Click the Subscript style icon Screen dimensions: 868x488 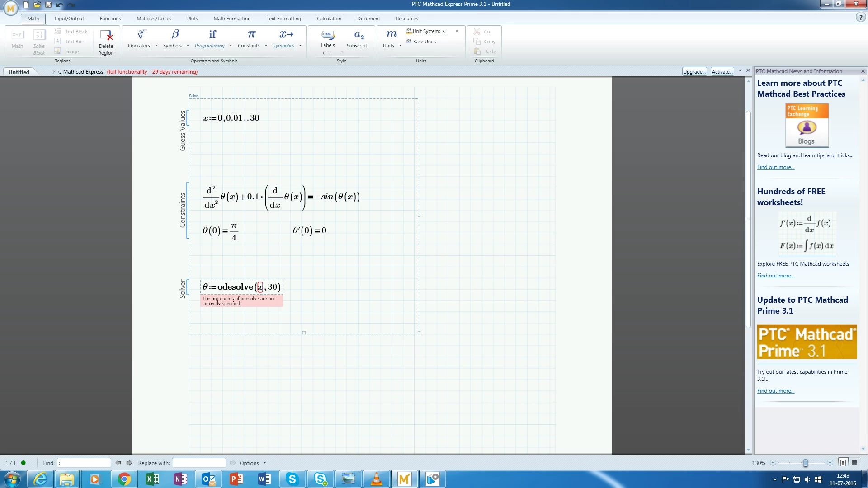(359, 35)
